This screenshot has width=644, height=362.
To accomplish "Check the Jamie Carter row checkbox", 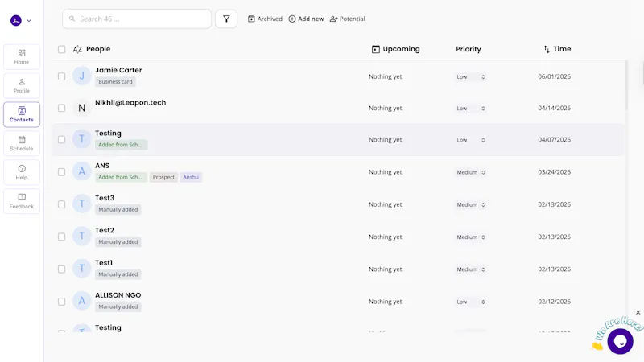I will click(x=62, y=76).
